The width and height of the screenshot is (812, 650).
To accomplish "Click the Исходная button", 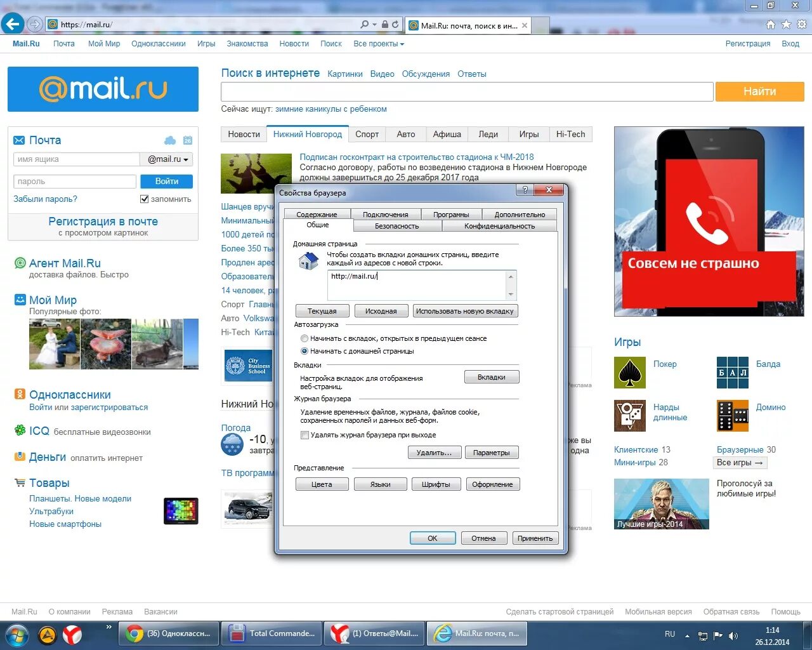I will coord(381,311).
